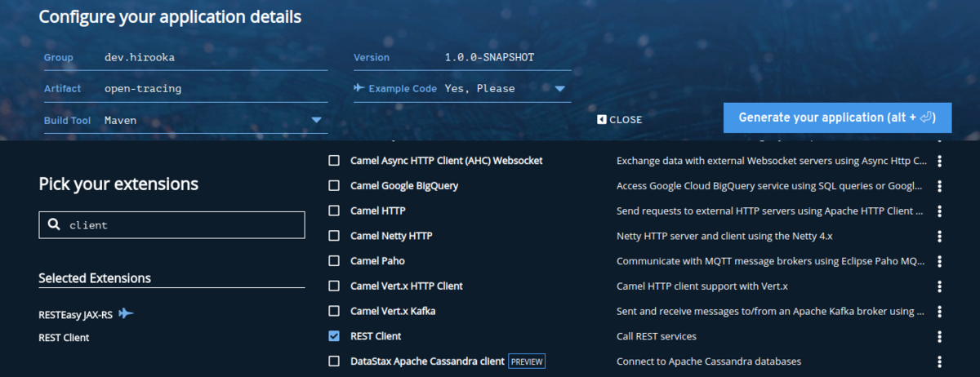Click the 'Pick your extensions' heading
This screenshot has width=980, height=377.
(x=118, y=184)
